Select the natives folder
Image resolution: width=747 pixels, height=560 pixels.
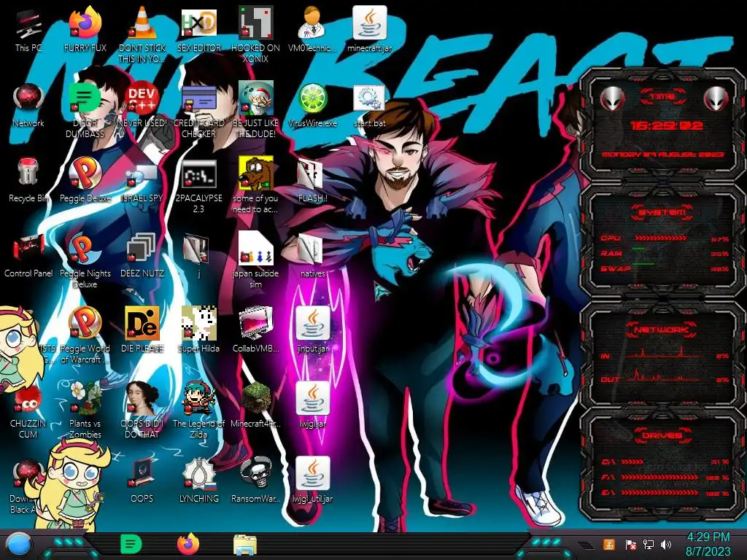[x=312, y=250]
